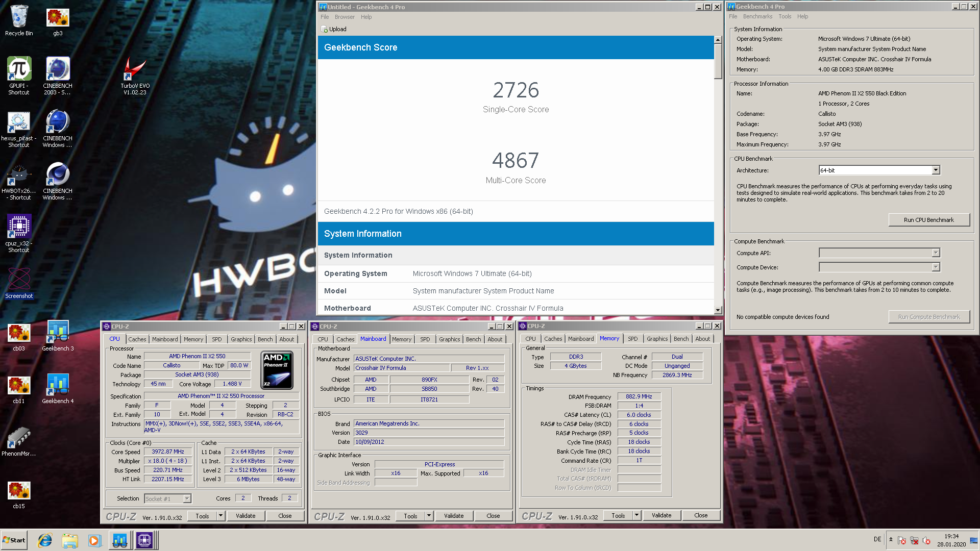
Task: Click Tools button in CPU-Z Memory window
Action: pyautogui.click(x=618, y=515)
